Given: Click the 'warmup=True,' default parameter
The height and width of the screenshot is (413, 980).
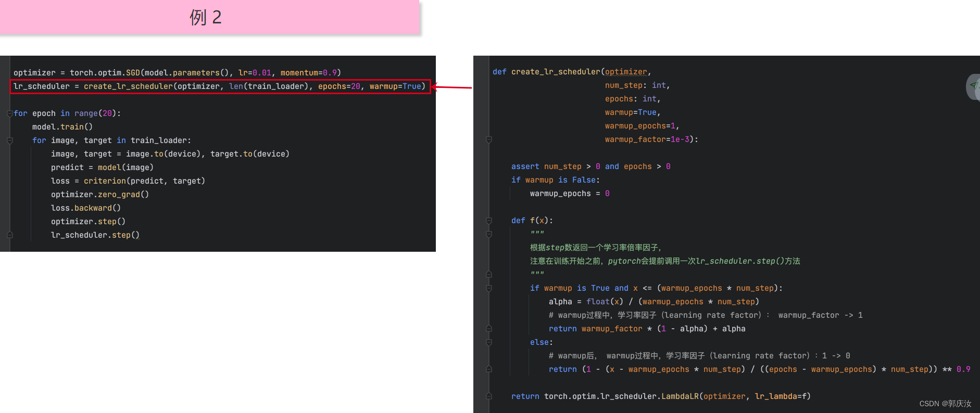Looking at the screenshot, I should [633, 112].
